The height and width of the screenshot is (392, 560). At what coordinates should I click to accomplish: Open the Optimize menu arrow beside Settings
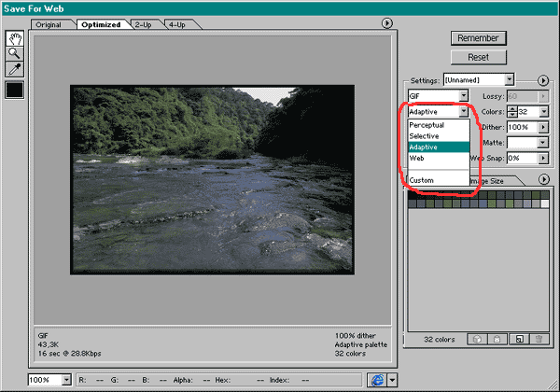pos(543,80)
